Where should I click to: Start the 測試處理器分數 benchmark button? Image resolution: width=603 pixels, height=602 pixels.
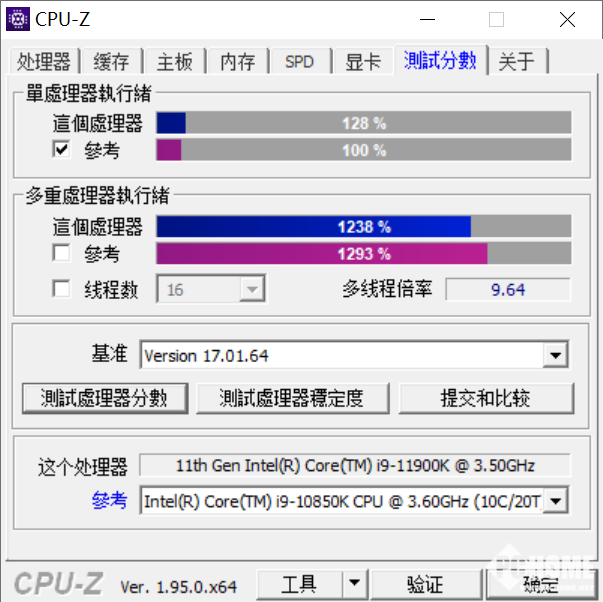(x=105, y=399)
